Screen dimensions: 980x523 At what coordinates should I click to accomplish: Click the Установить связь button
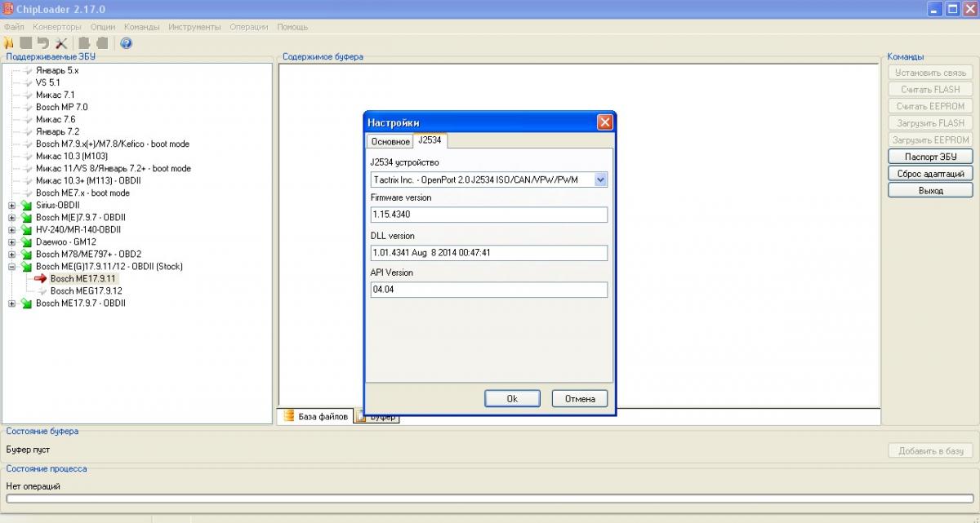(930, 73)
